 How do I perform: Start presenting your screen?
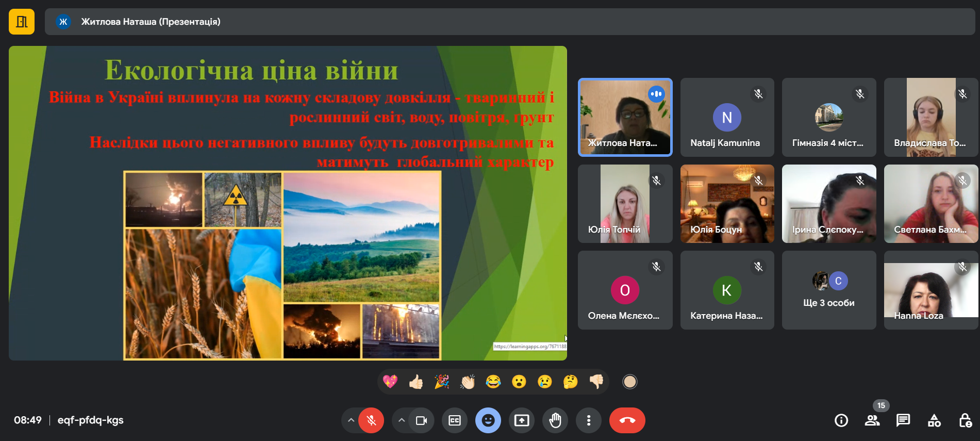point(522,420)
